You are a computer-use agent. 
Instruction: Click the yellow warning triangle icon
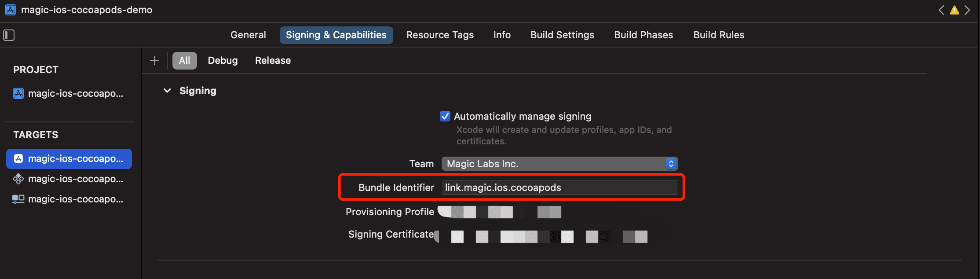[954, 10]
